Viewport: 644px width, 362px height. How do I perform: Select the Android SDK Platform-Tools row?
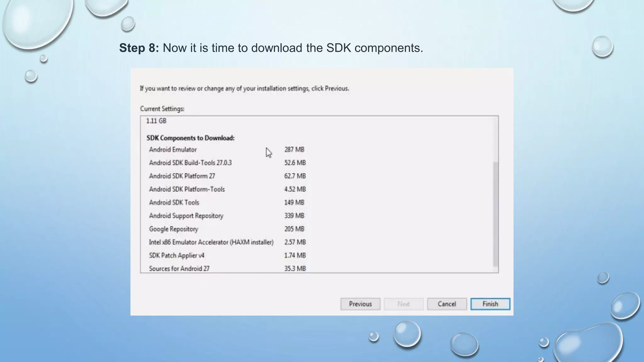227,189
